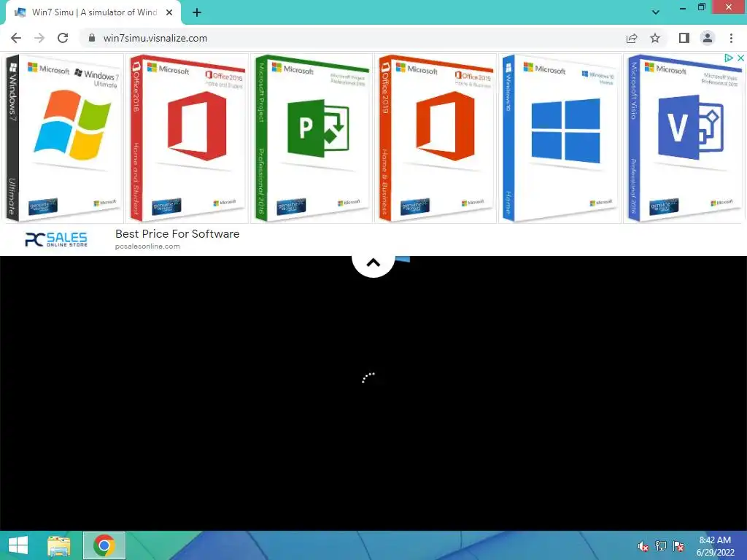Open the Best Price For Software link
The height and width of the screenshot is (560, 747).
177,234
